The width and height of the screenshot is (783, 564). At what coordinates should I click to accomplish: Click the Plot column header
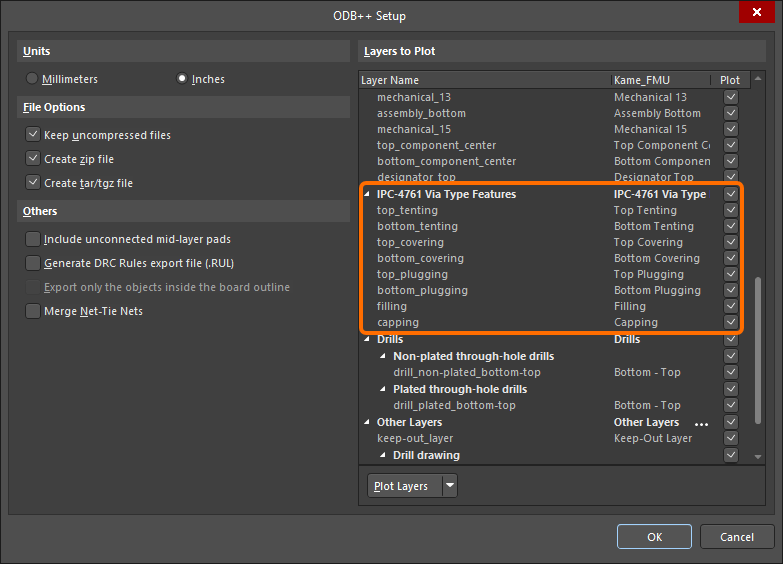730,80
